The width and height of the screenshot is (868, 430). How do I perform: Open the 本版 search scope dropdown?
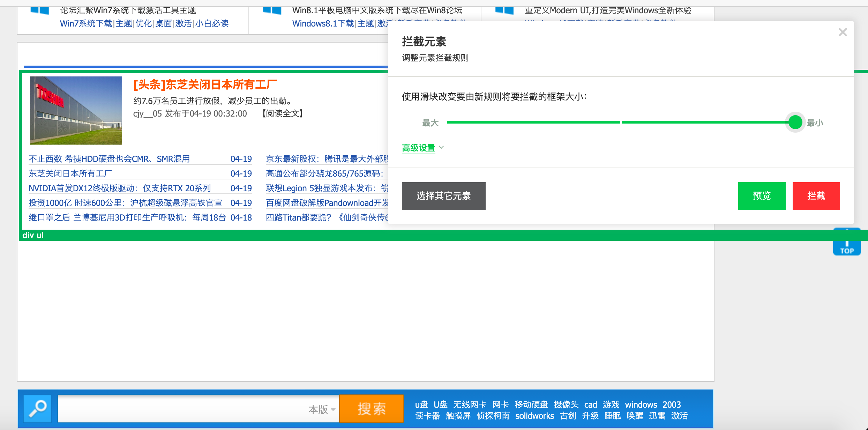click(x=322, y=409)
